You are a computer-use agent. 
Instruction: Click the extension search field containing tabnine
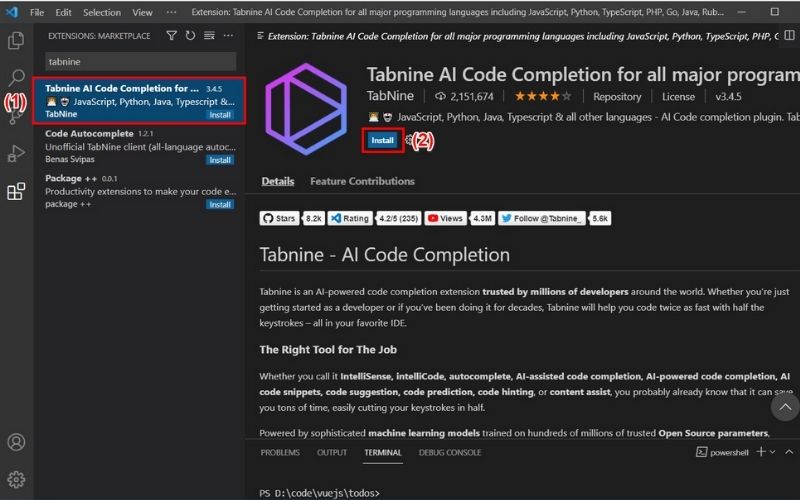[141, 62]
